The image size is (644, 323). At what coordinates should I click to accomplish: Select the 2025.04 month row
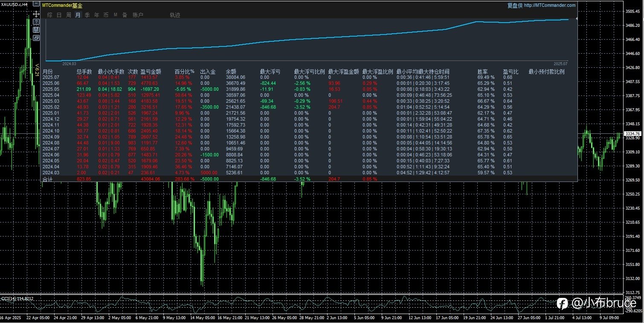pos(309,95)
